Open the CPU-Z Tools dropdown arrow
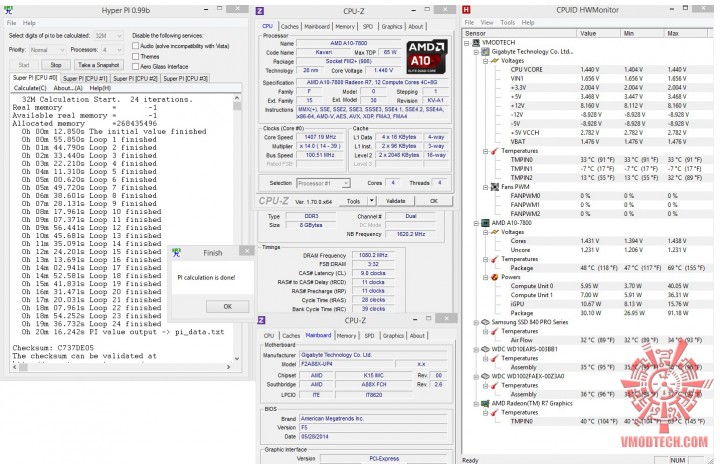 click(372, 201)
